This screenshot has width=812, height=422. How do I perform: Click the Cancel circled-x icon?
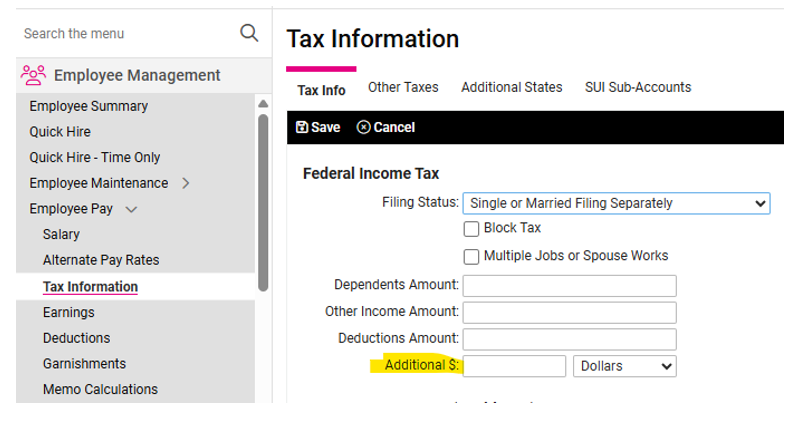363,127
